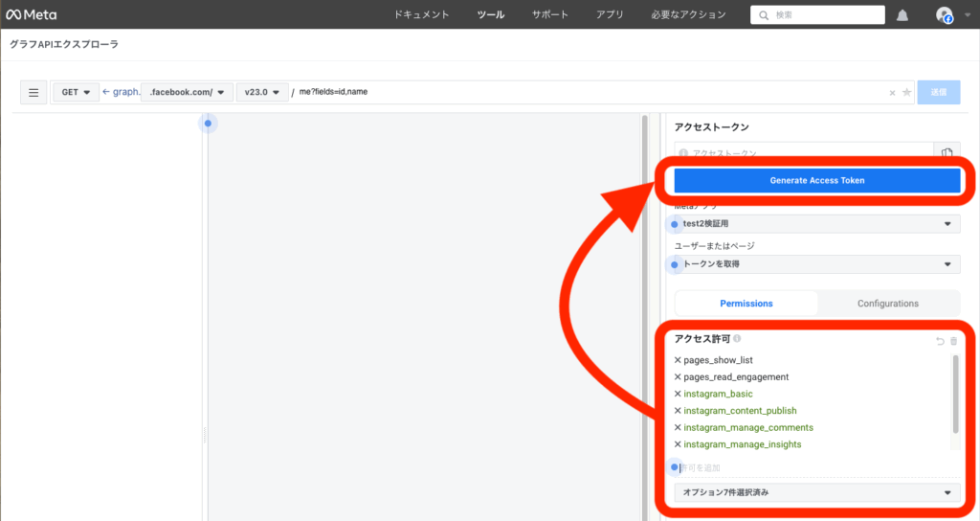
Task: Clear the query with the X icon
Action: pos(892,93)
